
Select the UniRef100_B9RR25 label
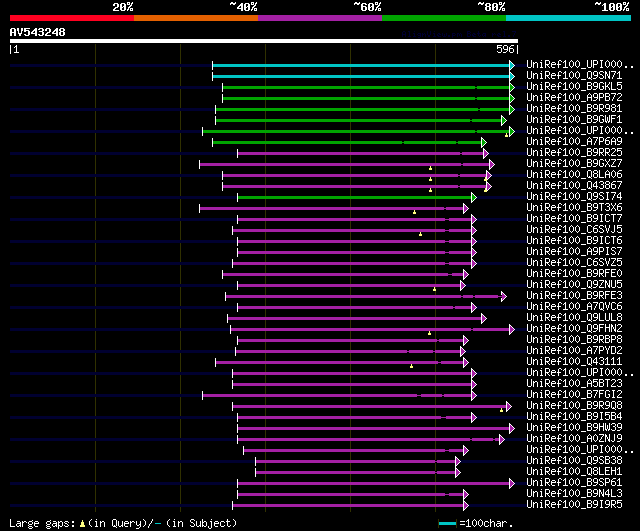574,153
